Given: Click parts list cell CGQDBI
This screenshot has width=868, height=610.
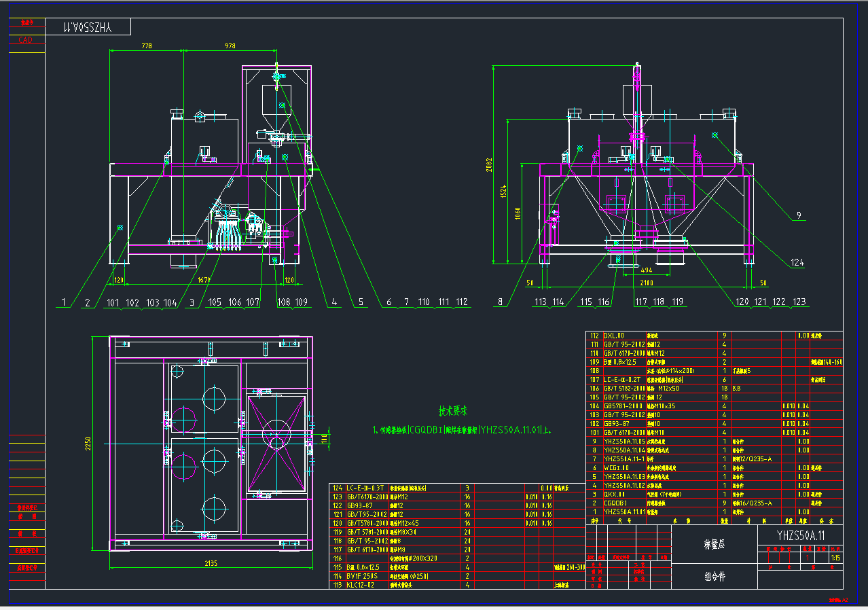Looking at the screenshot, I should coord(615,503).
